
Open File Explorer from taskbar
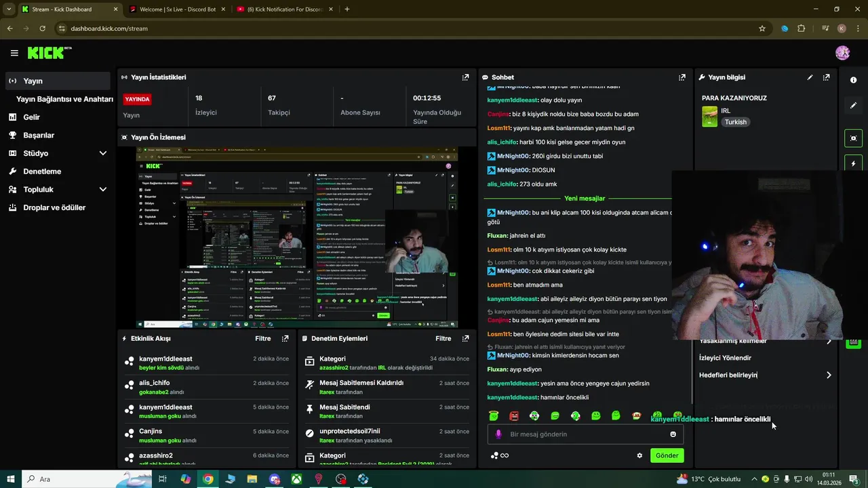point(252,479)
